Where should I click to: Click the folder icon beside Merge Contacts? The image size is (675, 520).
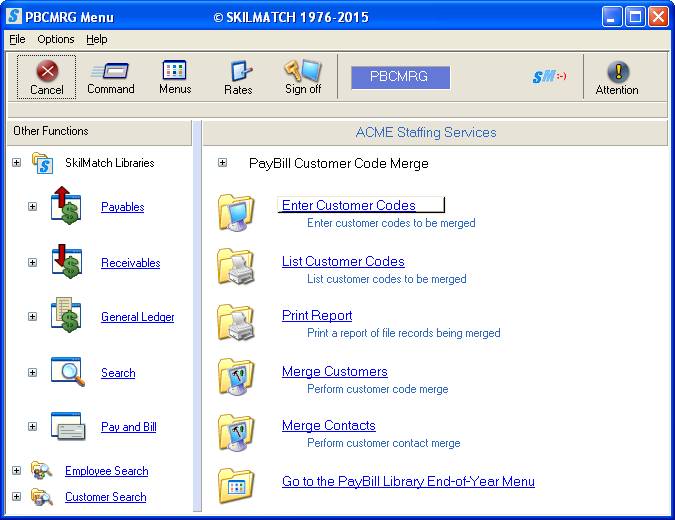tap(236, 432)
